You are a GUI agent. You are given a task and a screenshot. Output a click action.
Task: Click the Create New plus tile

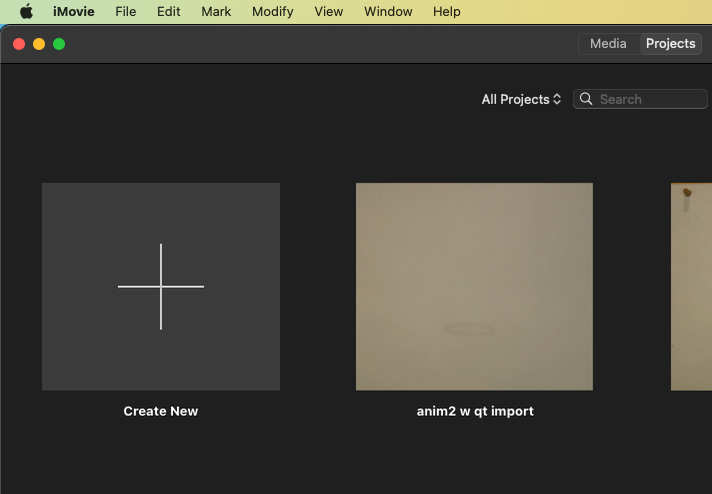pos(161,287)
